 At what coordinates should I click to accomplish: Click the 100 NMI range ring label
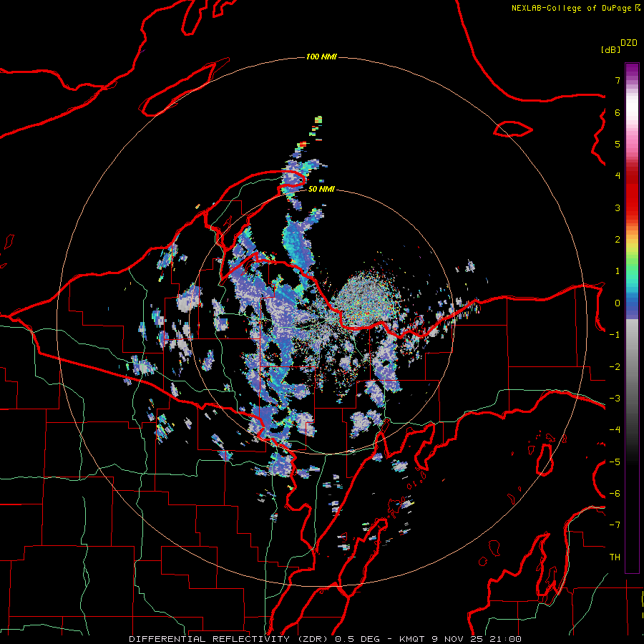(321, 57)
